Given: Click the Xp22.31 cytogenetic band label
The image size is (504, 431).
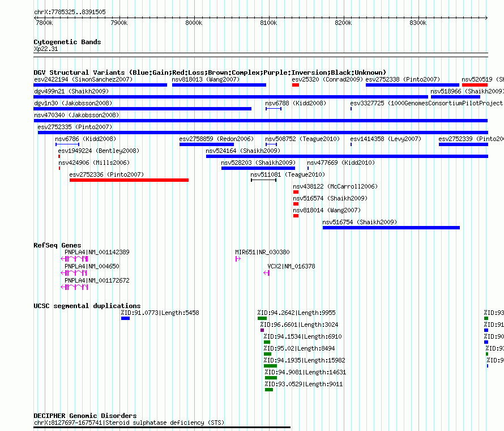Looking at the screenshot, I should coord(46,49).
